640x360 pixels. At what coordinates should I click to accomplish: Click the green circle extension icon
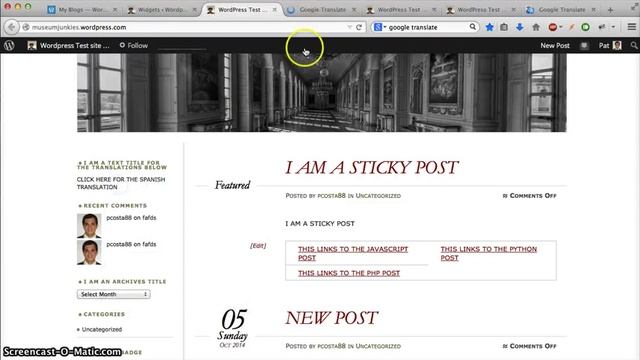[x=585, y=27]
